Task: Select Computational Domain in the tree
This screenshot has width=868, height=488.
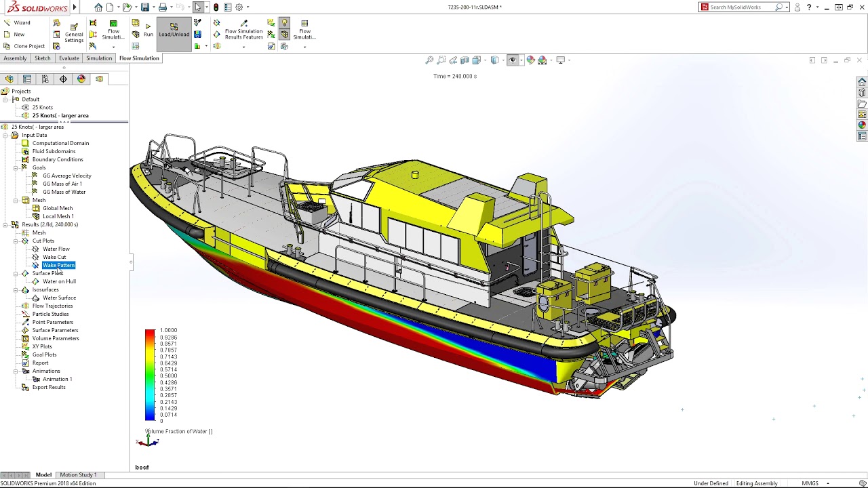Action: (60, 143)
